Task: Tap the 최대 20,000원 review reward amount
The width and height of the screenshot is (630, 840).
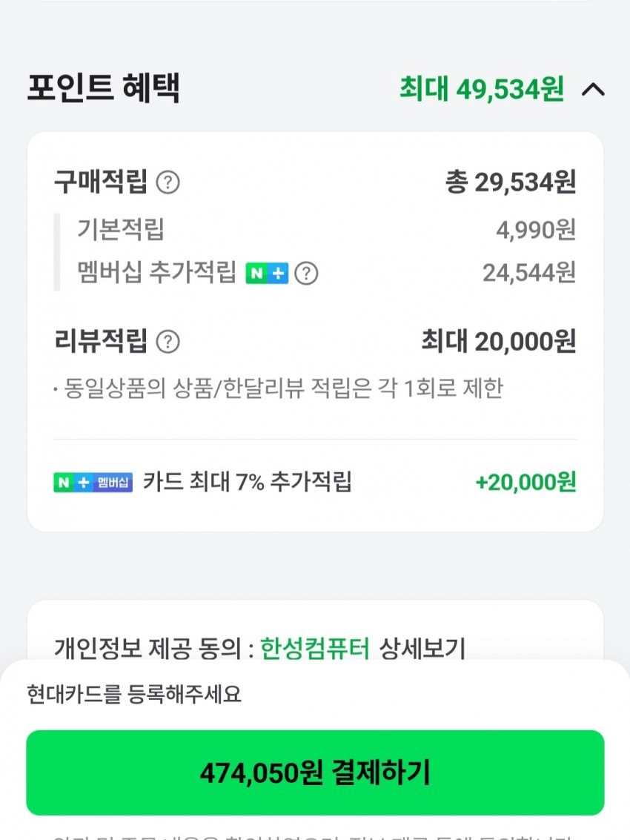Action: pos(498,342)
